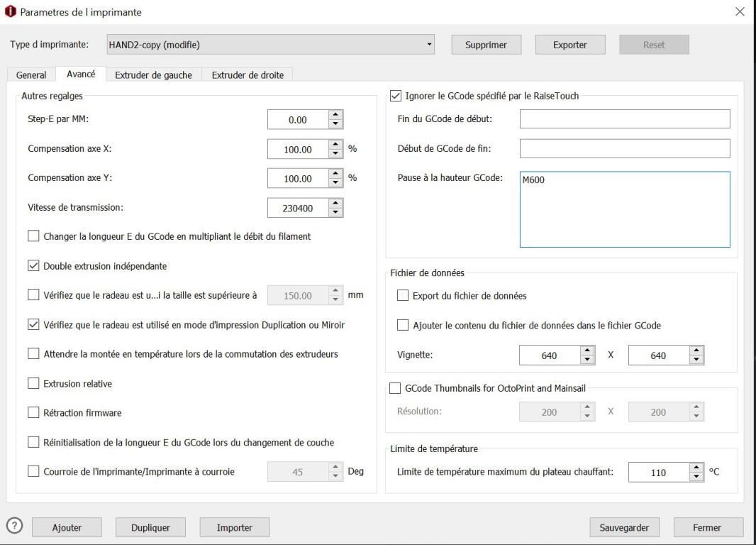Image resolution: width=756 pixels, height=545 pixels.
Task: Click the Fin du GCode de début field
Action: (x=625, y=119)
